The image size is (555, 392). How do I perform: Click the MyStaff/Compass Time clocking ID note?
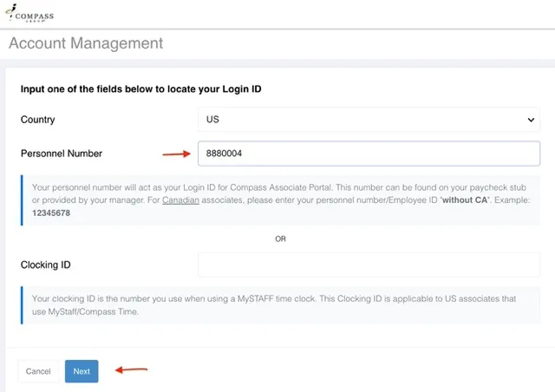280,305
